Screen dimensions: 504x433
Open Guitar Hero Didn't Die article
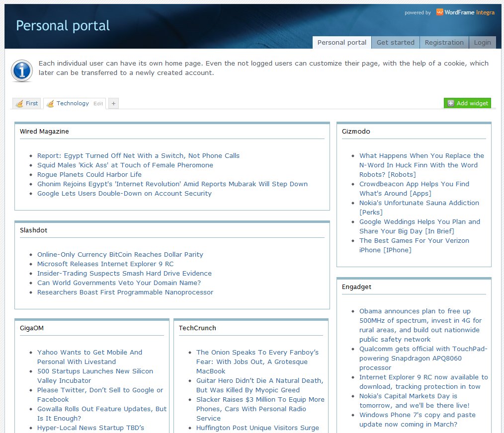260,385
